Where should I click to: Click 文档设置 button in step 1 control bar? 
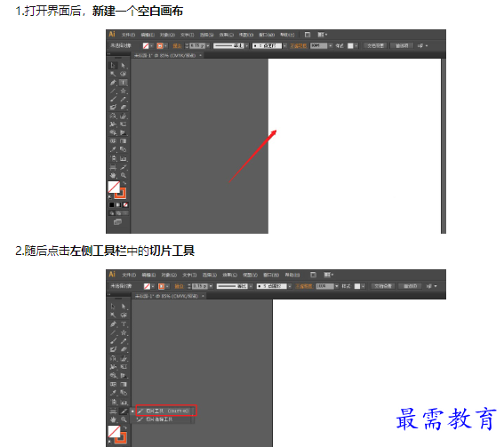[376, 46]
